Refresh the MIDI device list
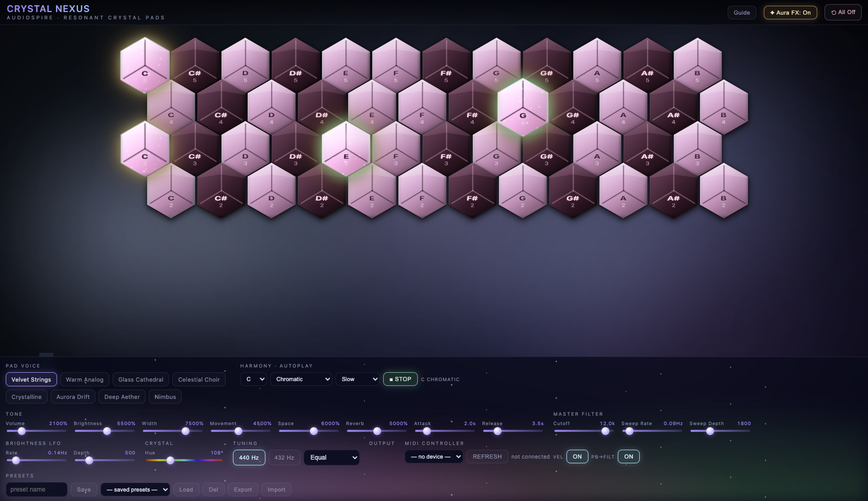The height and width of the screenshot is (501, 868). point(487,457)
